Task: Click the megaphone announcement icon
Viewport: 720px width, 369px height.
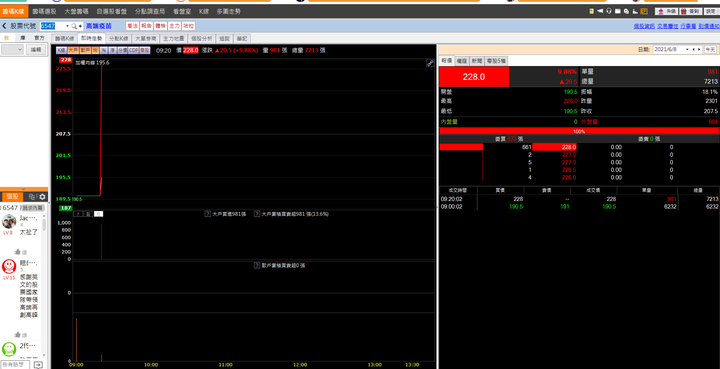Action: pos(600,11)
